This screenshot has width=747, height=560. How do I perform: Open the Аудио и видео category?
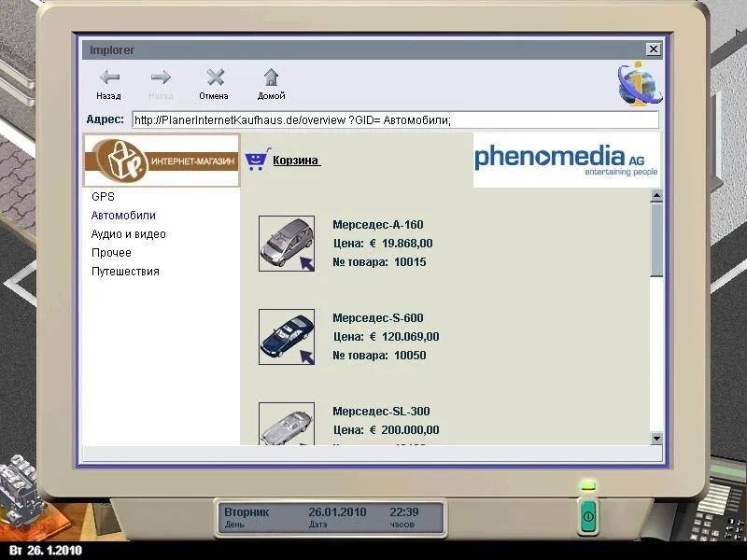(128, 234)
